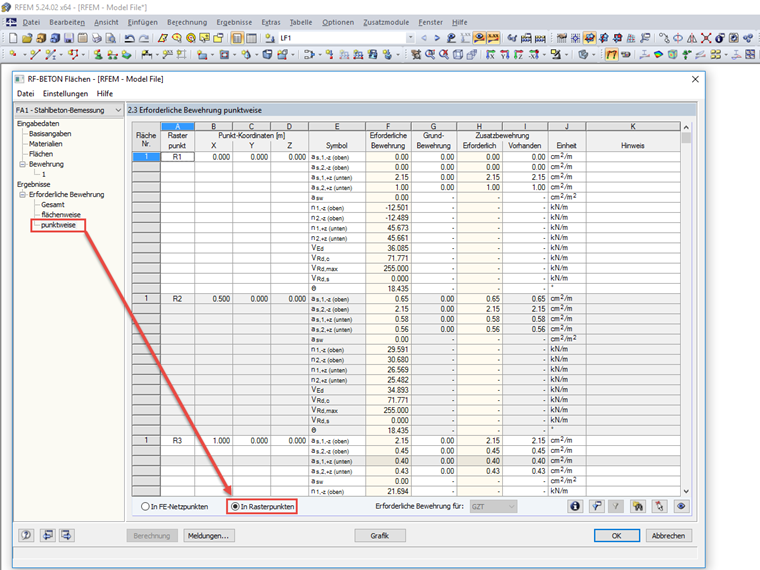Click the Print preview icon
The height and width of the screenshot is (570, 760).
point(111,38)
